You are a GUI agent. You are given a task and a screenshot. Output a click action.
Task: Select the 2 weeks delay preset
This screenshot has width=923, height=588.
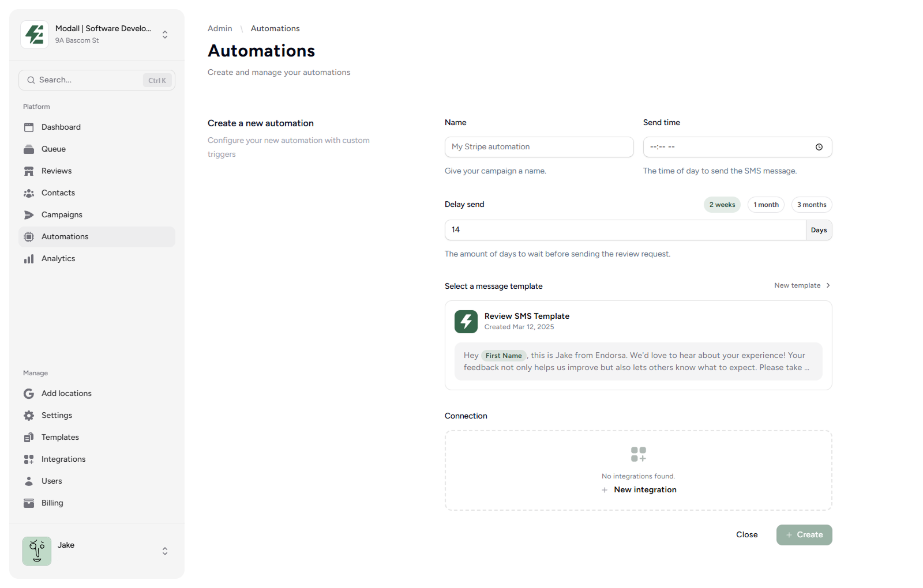tap(722, 205)
